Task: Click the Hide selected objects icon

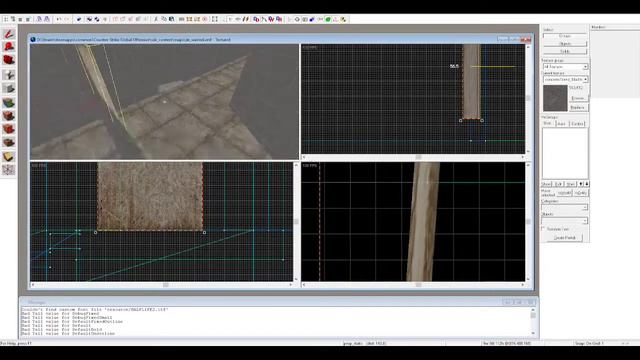Action: (116, 19)
